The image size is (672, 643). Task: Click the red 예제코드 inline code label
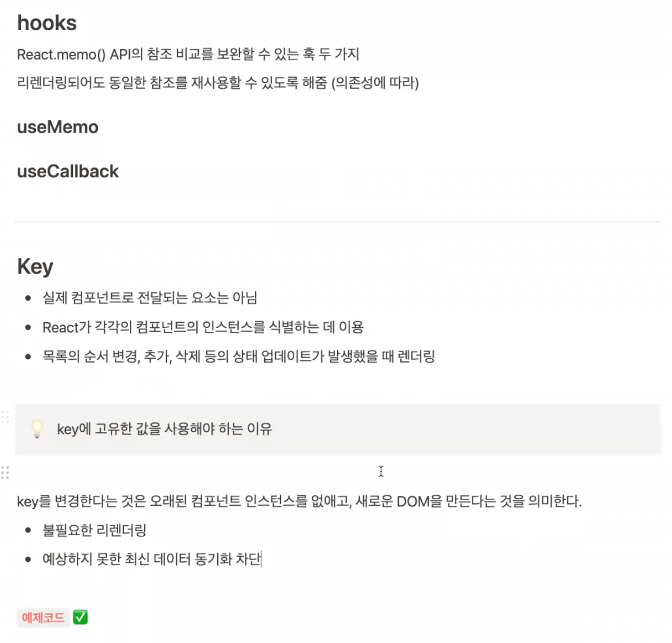[43, 618]
